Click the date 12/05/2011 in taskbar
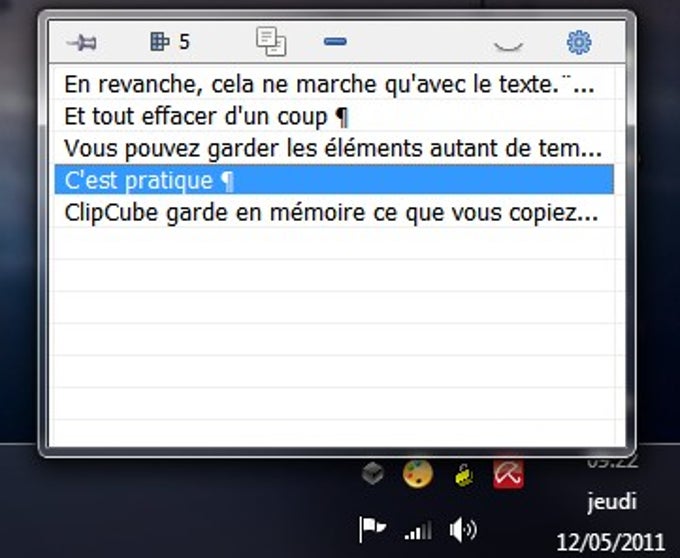Image resolution: width=680 pixels, height=558 pixels. [610, 542]
